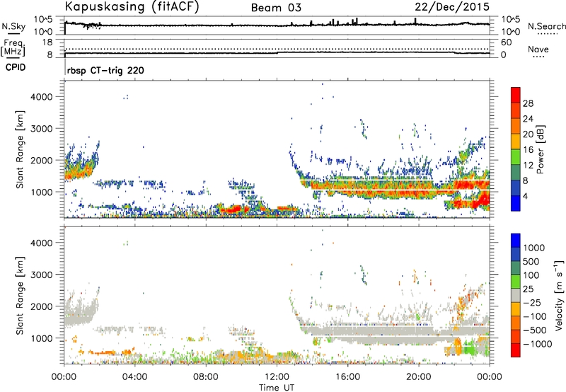Click "4000" range tick on power panel
Screen dimensions: 566x392
(x=41, y=97)
